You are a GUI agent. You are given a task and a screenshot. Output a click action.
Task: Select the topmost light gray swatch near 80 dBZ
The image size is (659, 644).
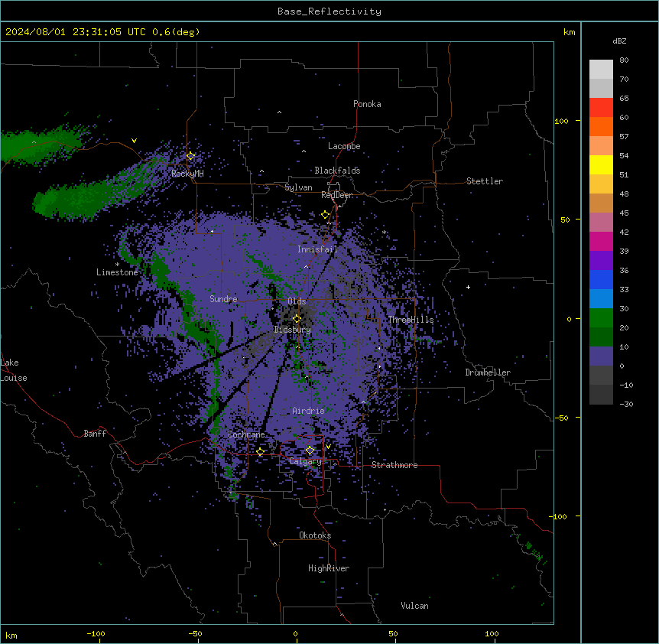click(x=601, y=70)
